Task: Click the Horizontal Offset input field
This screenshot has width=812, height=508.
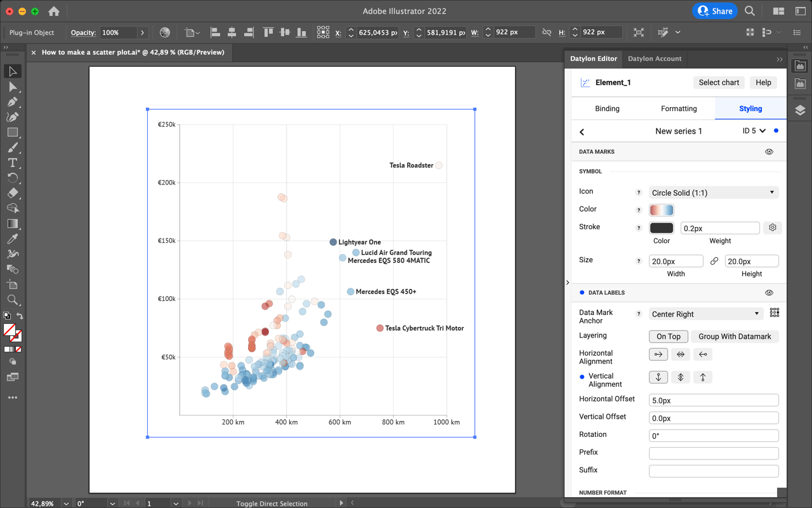Action: 713,400
